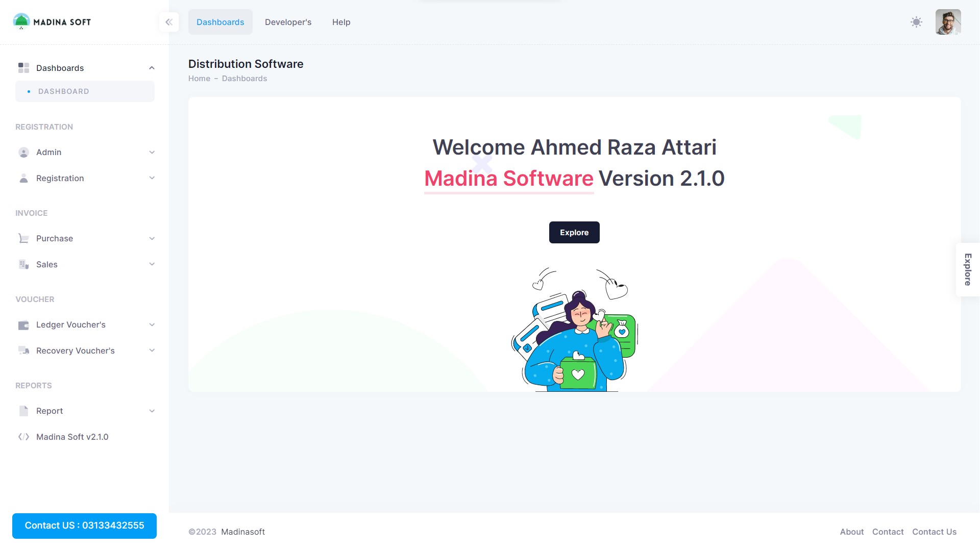This screenshot has height=551, width=980.
Task: Expand the Registration menu chevron
Action: pyautogui.click(x=152, y=178)
